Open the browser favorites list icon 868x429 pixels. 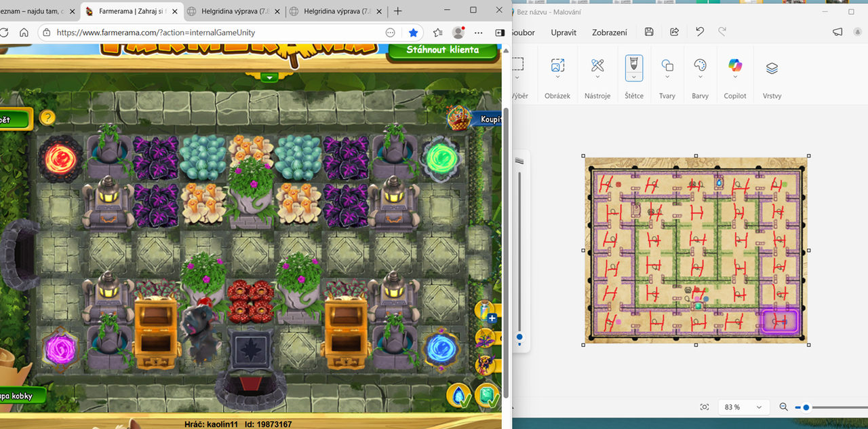coord(437,32)
